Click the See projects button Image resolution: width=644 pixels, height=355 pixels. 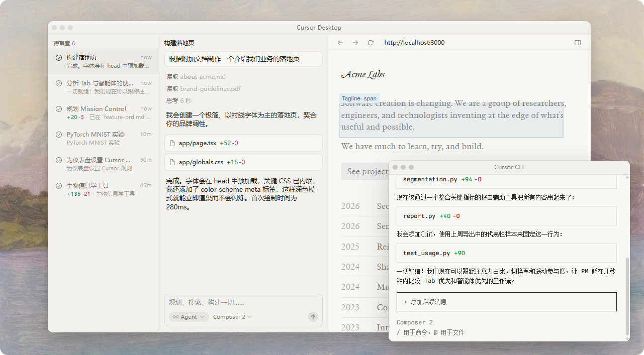pyautogui.click(x=365, y=172)
